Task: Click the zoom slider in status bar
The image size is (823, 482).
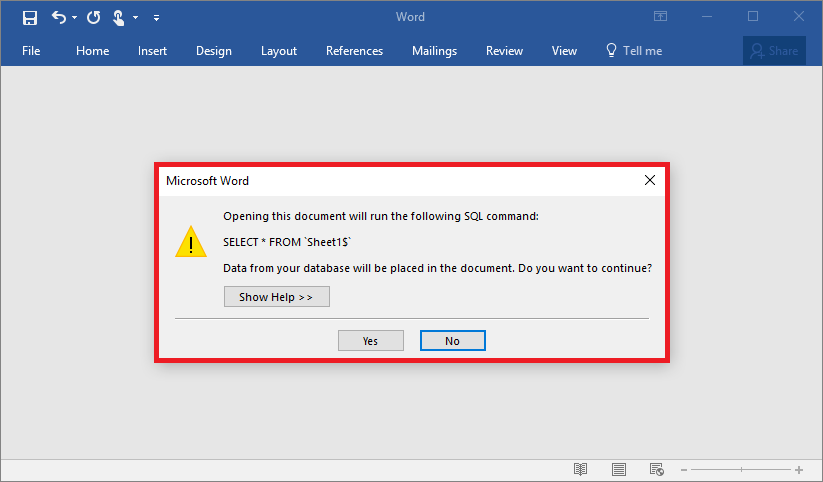Action: coord(741,470)
